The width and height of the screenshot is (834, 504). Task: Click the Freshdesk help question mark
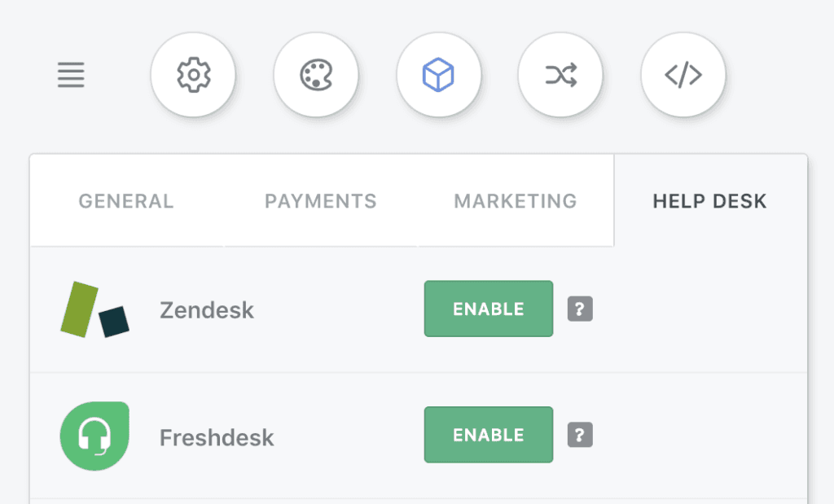coord(580,435)
